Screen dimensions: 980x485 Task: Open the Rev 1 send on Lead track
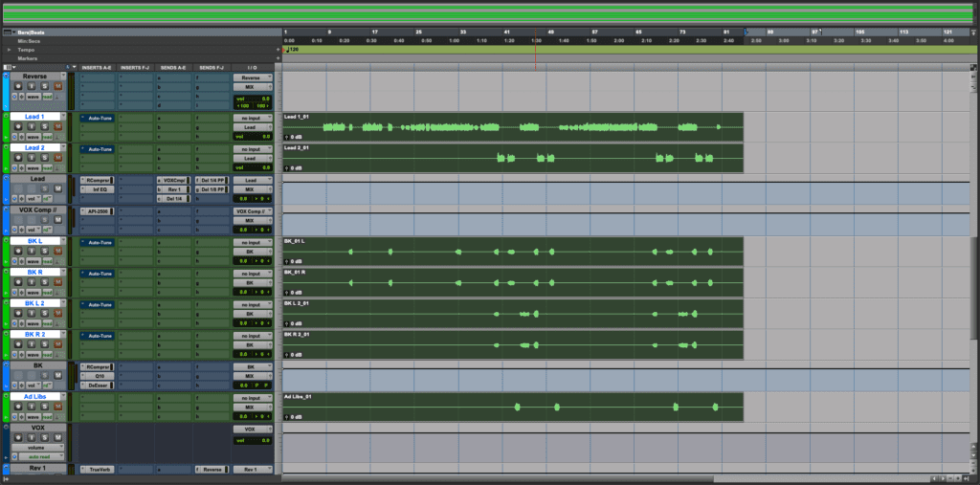pos(174,188)
